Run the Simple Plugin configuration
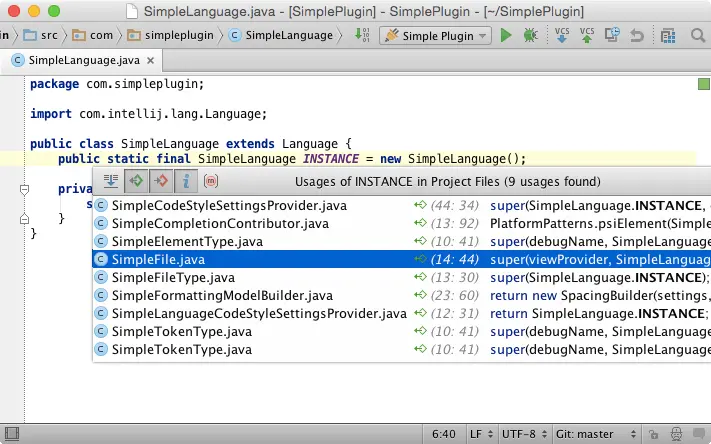This screenshot has height=444, width=711. coord(506,35)
